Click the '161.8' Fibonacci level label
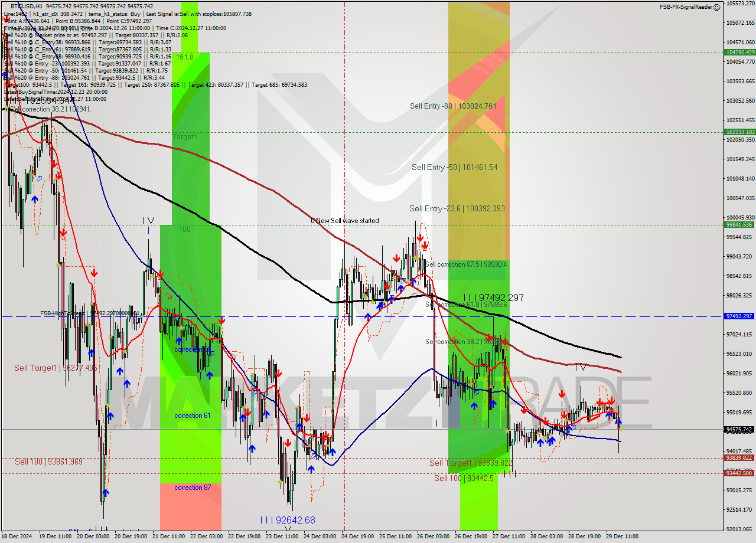The width and height of the screenshot is (756, 543). [185, 57]
